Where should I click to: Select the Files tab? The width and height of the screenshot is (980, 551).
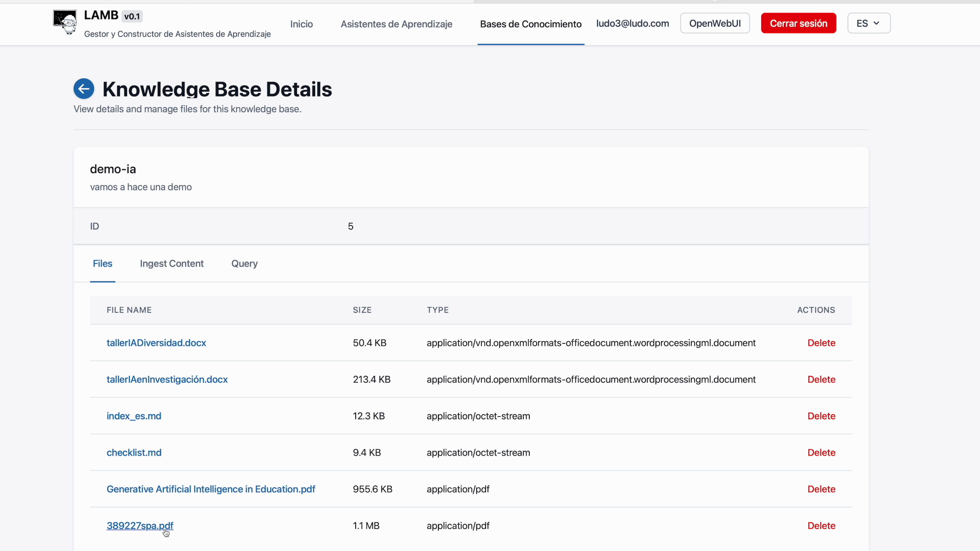[x=102, y=264]
